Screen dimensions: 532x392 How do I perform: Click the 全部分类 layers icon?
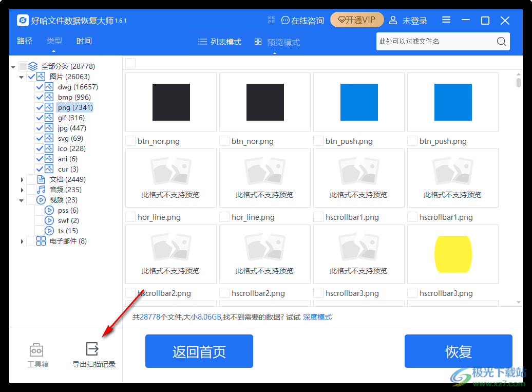click(x=33, y=66)
